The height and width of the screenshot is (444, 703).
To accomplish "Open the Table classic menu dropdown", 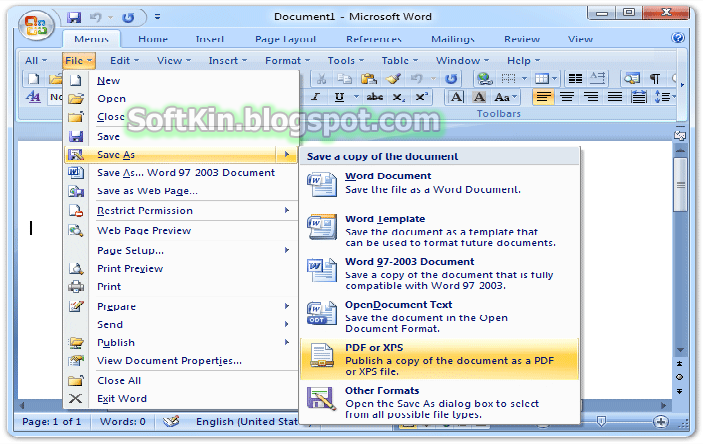I will [x=399, y=61].
